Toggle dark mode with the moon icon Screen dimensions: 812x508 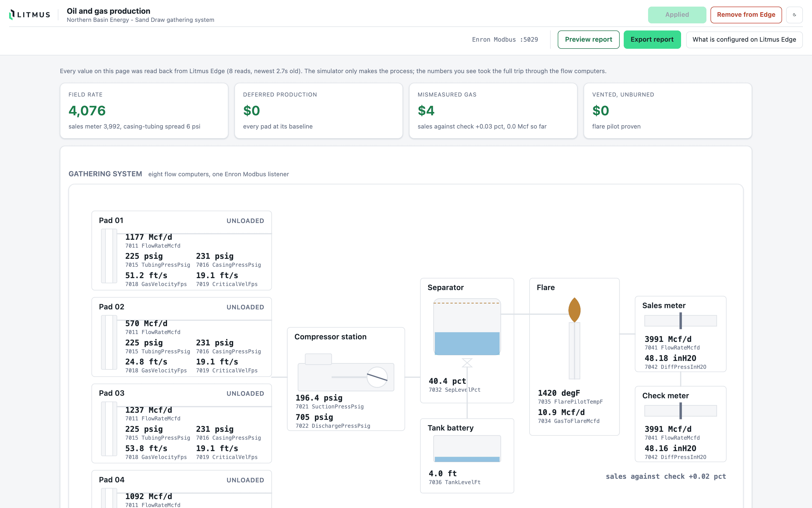[x=794, y=15]
